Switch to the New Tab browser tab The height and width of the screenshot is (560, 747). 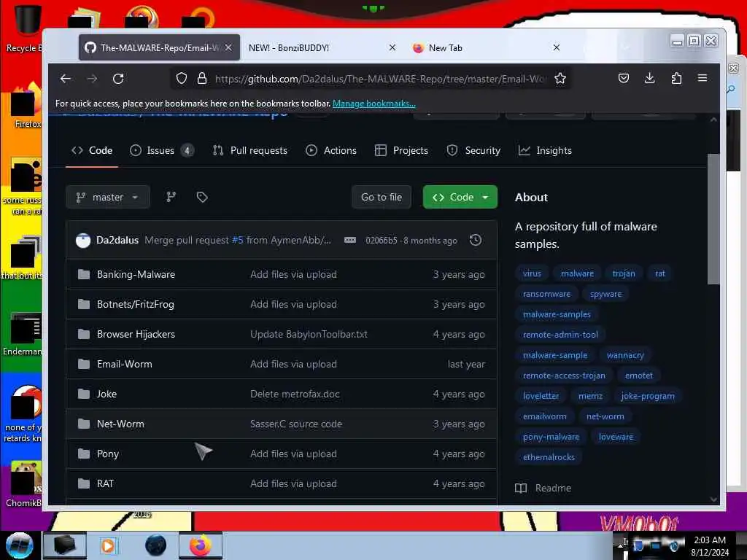(487, 47)
